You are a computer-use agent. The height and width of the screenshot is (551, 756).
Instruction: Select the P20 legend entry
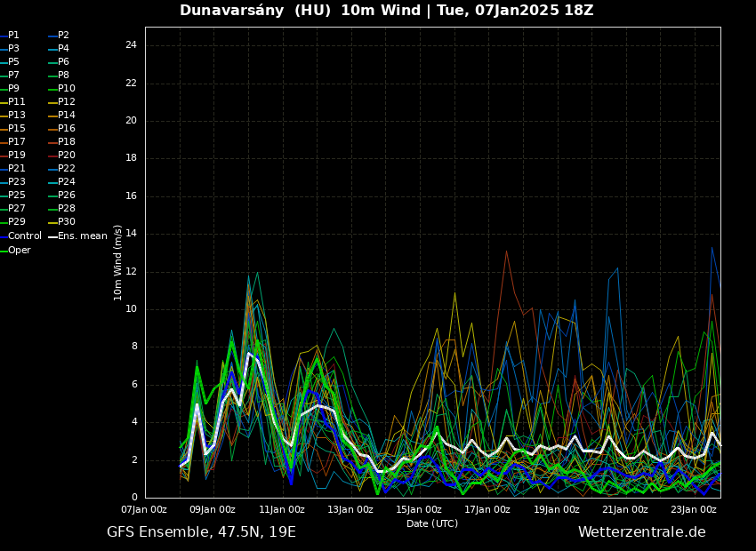[x=67, y=156]
